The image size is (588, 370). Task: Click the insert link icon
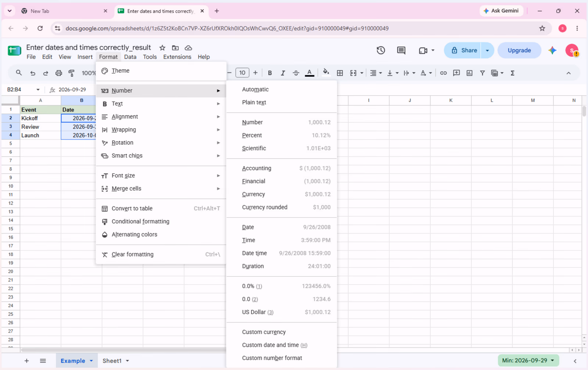[x=443, y=73]
